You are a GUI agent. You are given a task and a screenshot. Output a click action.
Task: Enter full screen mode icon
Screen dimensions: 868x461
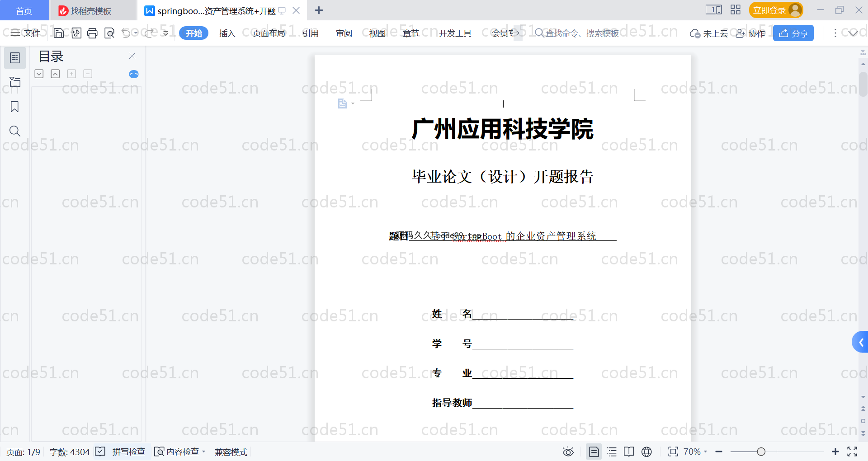[x=852, y=452]
